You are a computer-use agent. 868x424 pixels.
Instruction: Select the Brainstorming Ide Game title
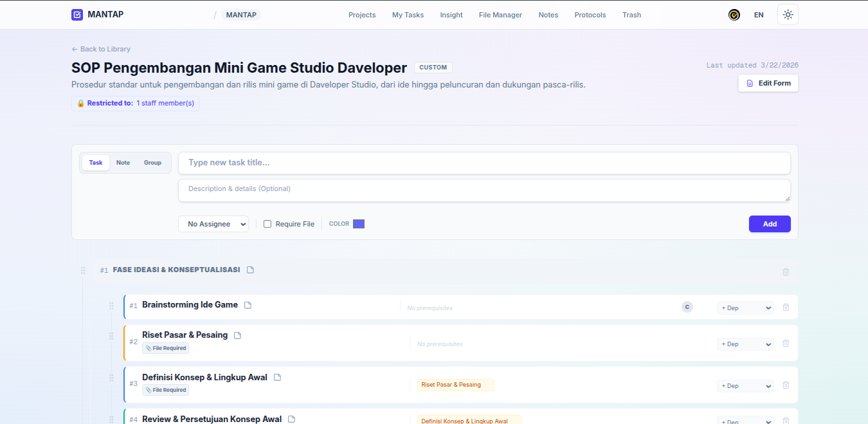click(190, 305)
